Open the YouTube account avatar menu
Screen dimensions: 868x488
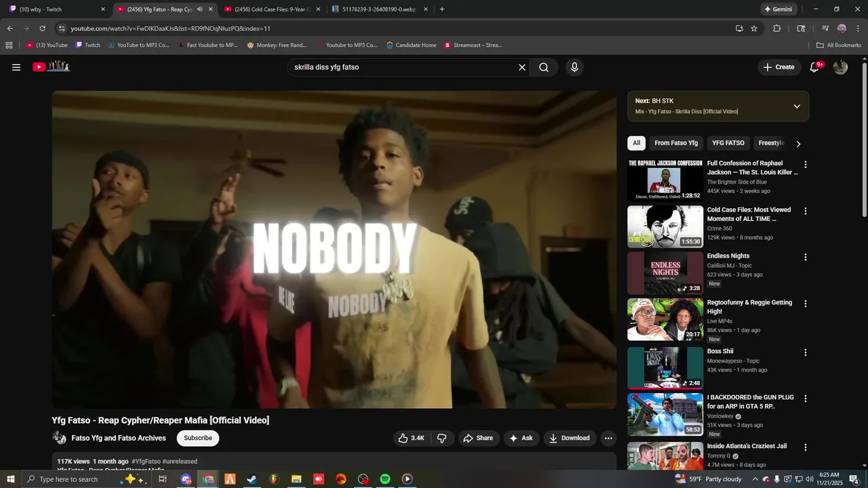click(840, 67)
